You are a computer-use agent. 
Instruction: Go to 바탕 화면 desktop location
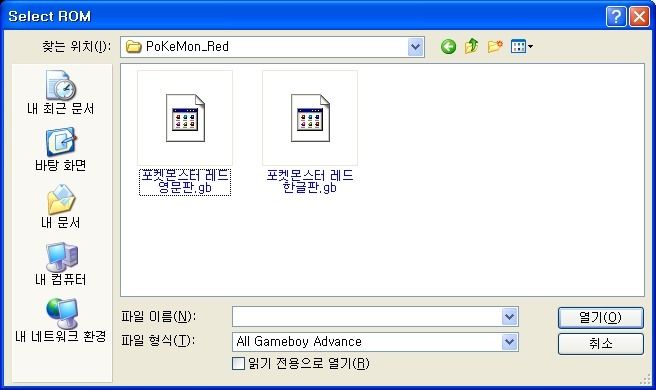click(x=61, y=150)
